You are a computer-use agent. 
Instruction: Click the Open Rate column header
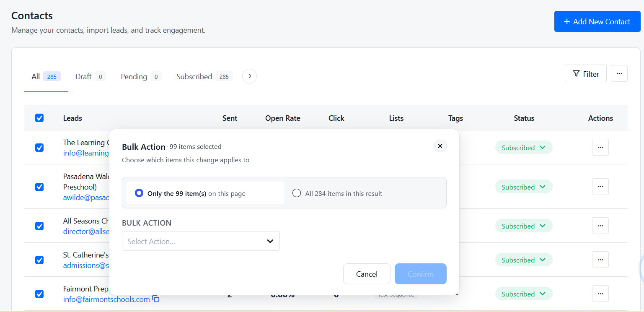click(x=283, y=118)
